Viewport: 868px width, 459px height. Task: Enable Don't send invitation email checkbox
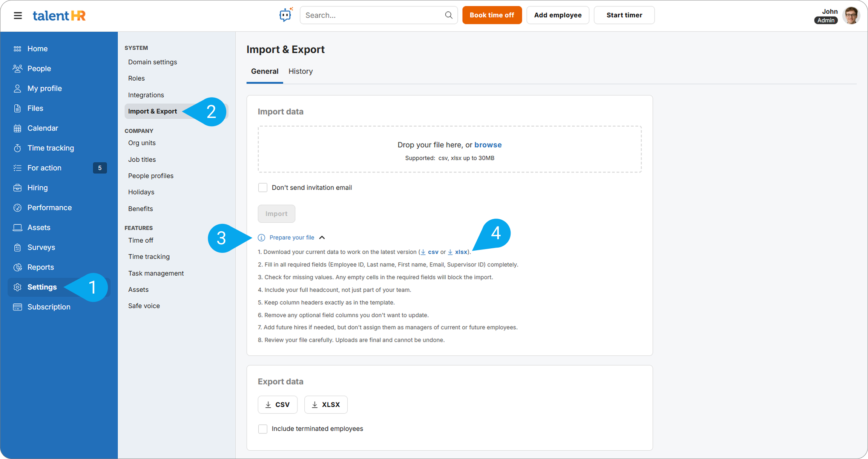pyautogui.click(x=263, y=188)
